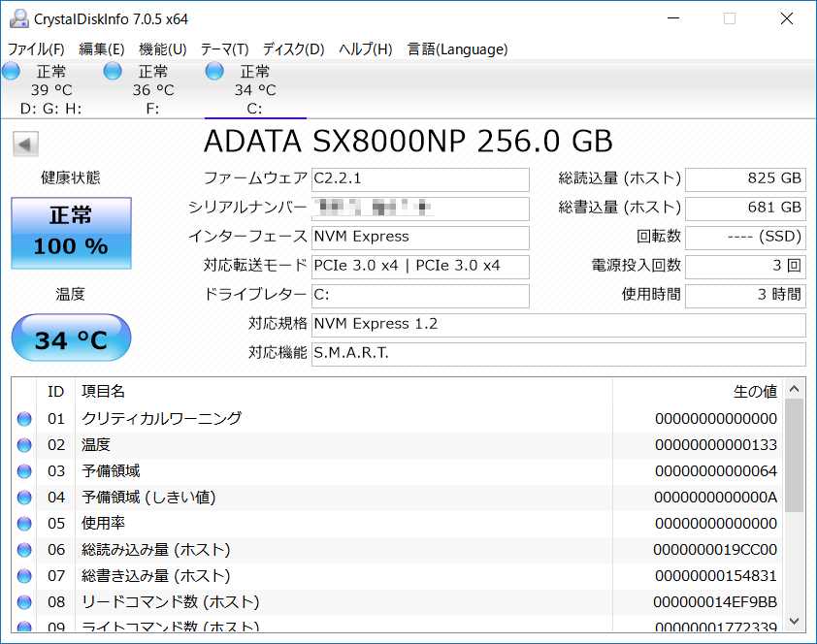Click raw value 0000000019CC00
Screen dimensions: 817x644
coord(715,549)
